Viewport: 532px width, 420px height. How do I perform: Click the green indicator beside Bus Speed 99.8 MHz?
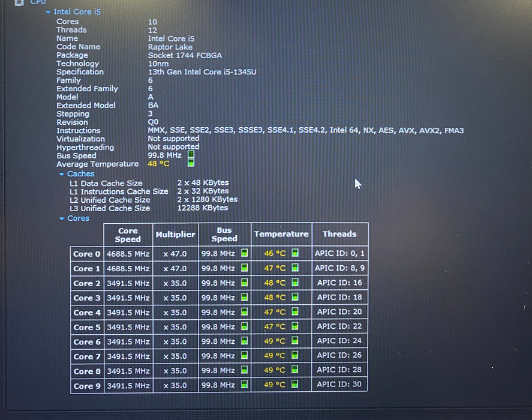tap(191, 154)
